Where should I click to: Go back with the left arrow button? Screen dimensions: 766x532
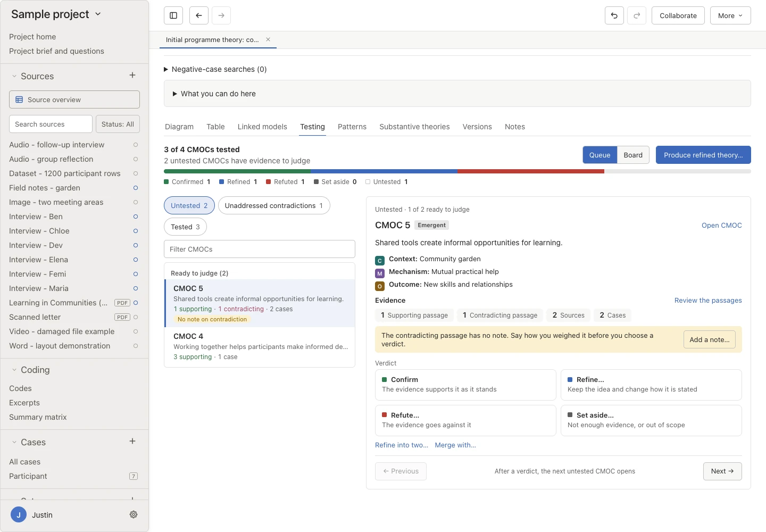199,15
